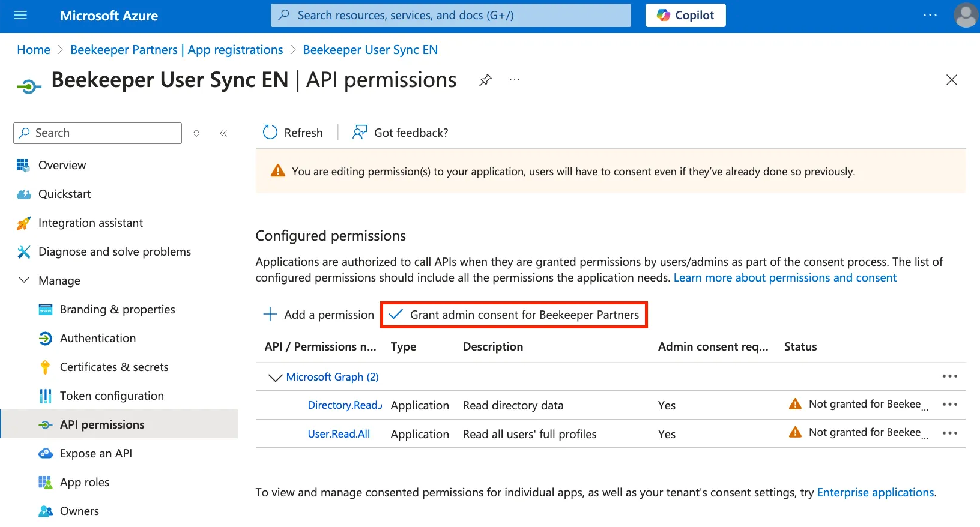
Task: Click the Expose an API icon
Action: 46,454
